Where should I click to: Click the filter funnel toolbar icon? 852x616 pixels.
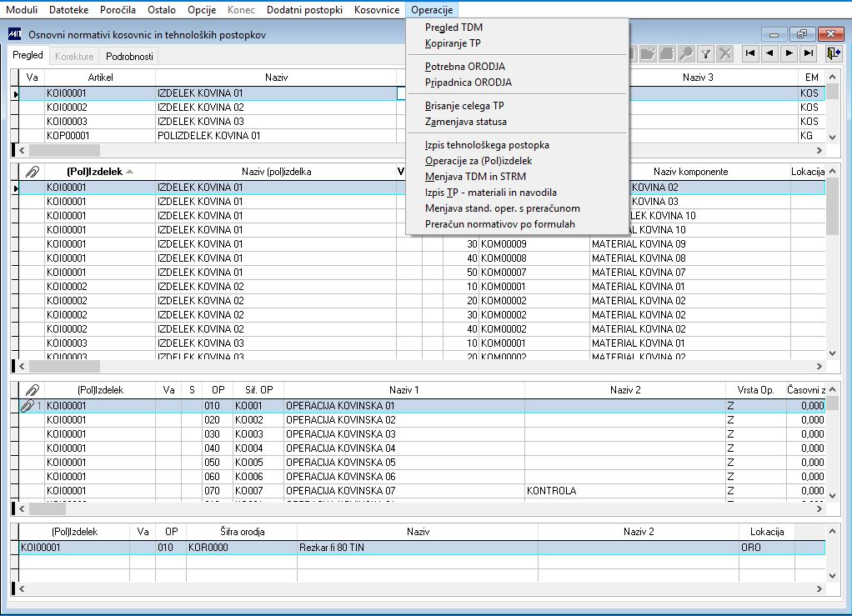[706, 53]
